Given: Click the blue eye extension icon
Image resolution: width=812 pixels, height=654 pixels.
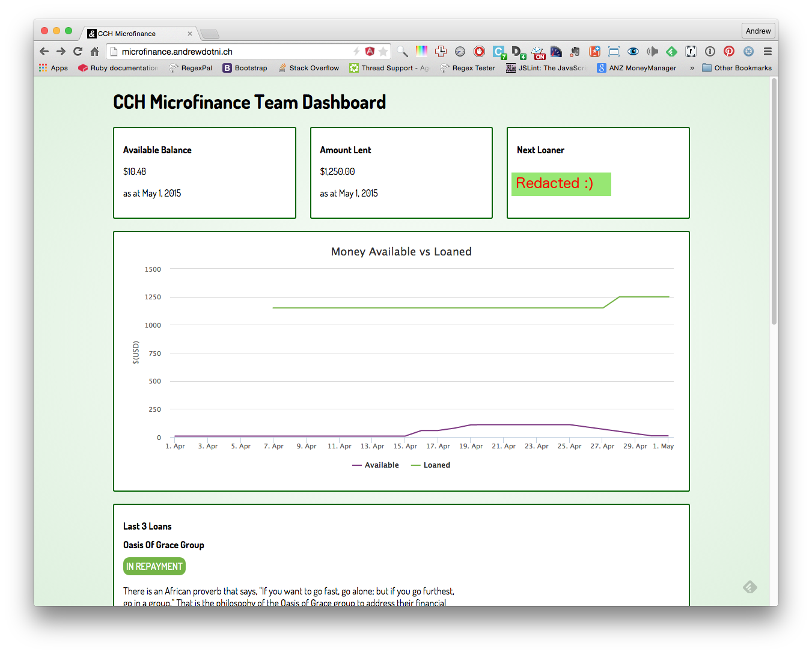Looking at the screenshot, I should coord(633,52).
